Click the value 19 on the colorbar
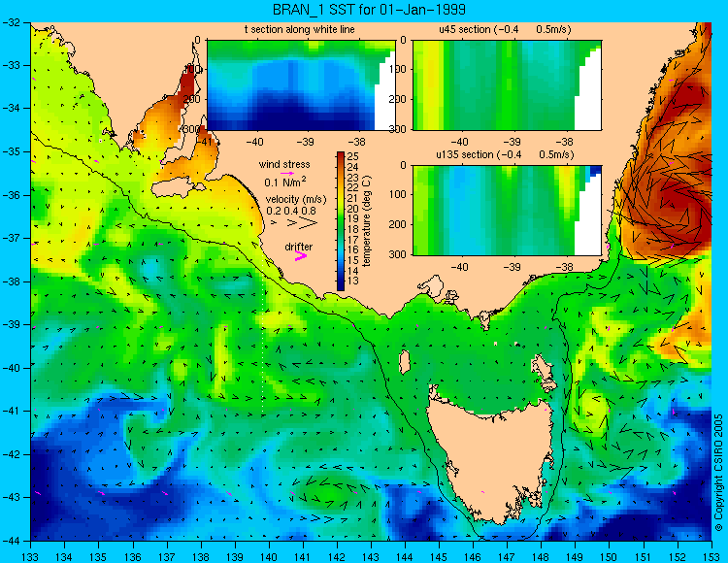This screenshot has width=728, height=563. click(x=353, y=218)
